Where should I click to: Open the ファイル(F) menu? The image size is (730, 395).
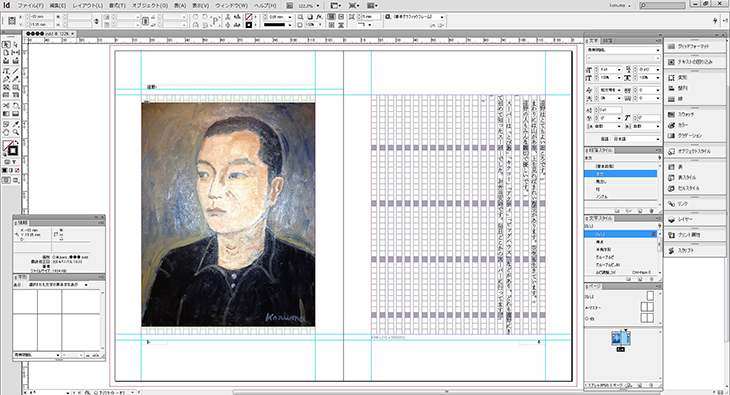[x=30, y=6]
